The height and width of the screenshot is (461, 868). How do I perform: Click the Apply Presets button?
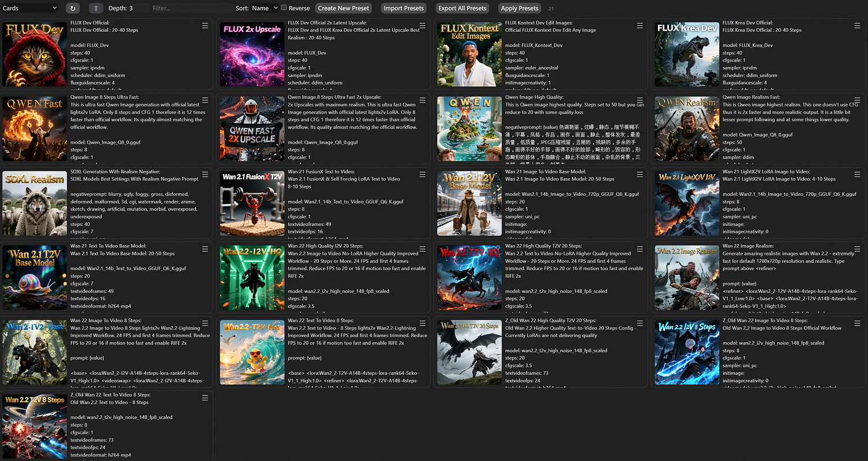[520, 8]
